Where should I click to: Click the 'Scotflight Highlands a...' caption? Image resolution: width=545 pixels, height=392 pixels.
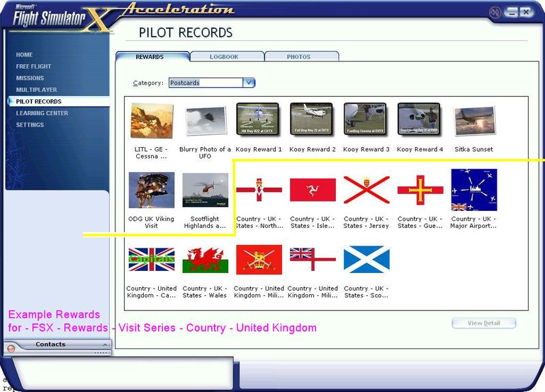205,223
